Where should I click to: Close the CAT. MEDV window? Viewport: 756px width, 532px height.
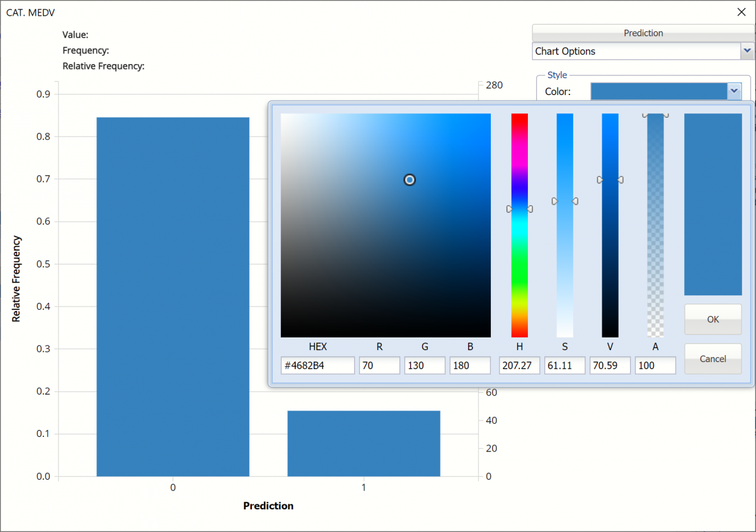742,11
